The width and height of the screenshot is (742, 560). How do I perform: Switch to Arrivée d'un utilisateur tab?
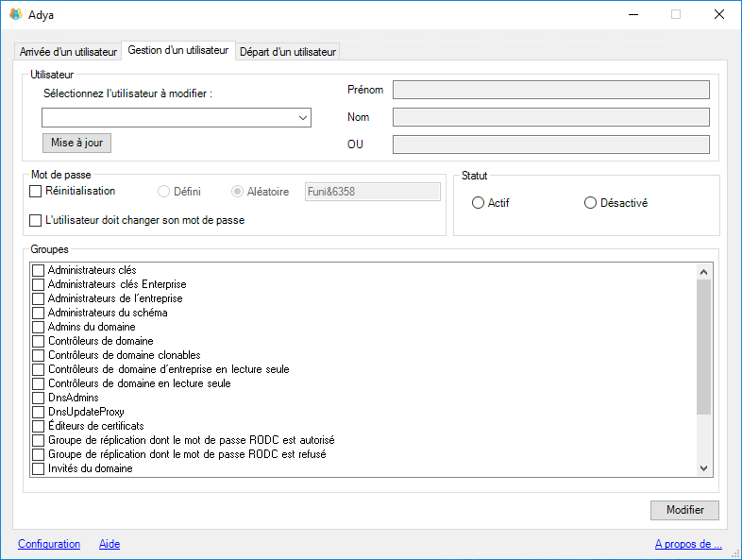[68, 51]
